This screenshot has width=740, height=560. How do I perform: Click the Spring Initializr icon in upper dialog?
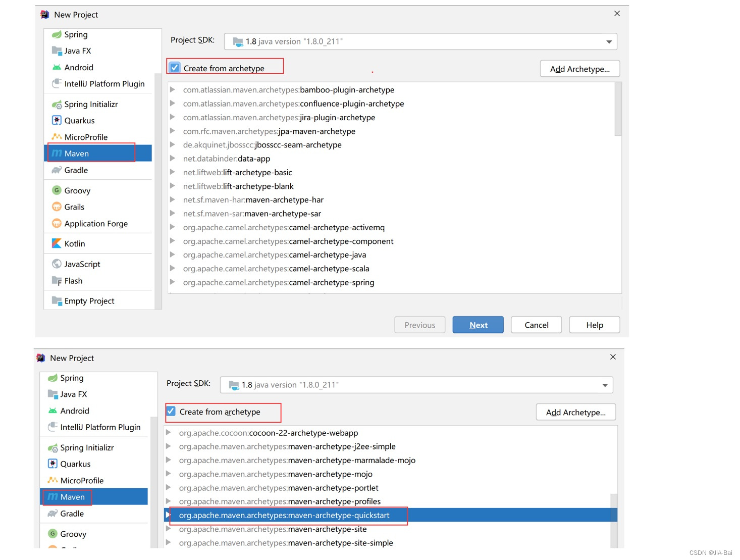tap(57, 104)
